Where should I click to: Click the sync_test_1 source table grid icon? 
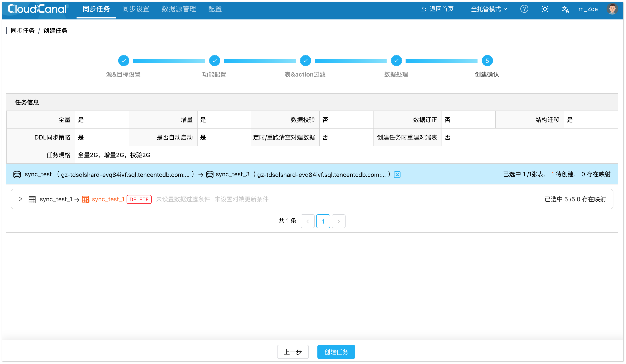32,199
